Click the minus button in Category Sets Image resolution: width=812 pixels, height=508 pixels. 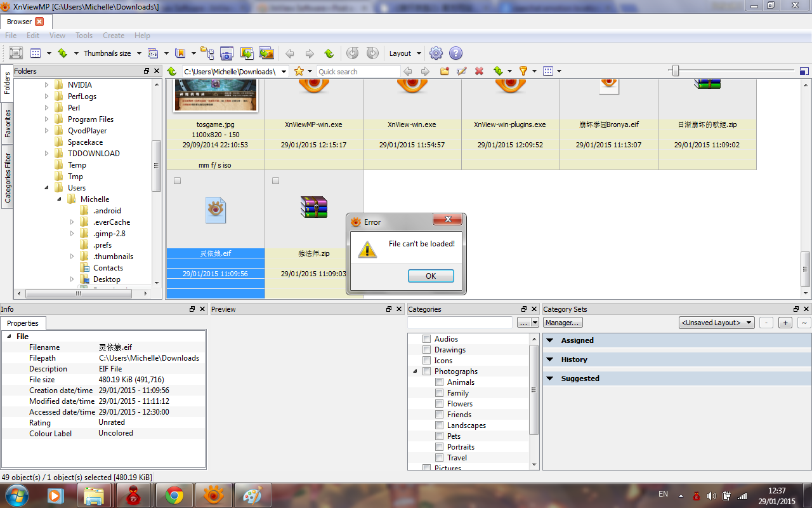point(766,323)
